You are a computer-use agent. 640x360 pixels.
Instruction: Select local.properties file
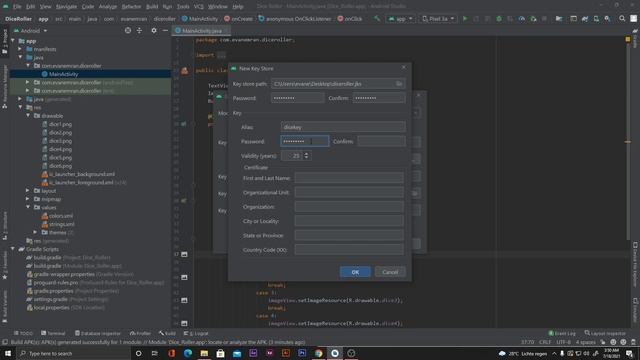click(x=51, y=307)
